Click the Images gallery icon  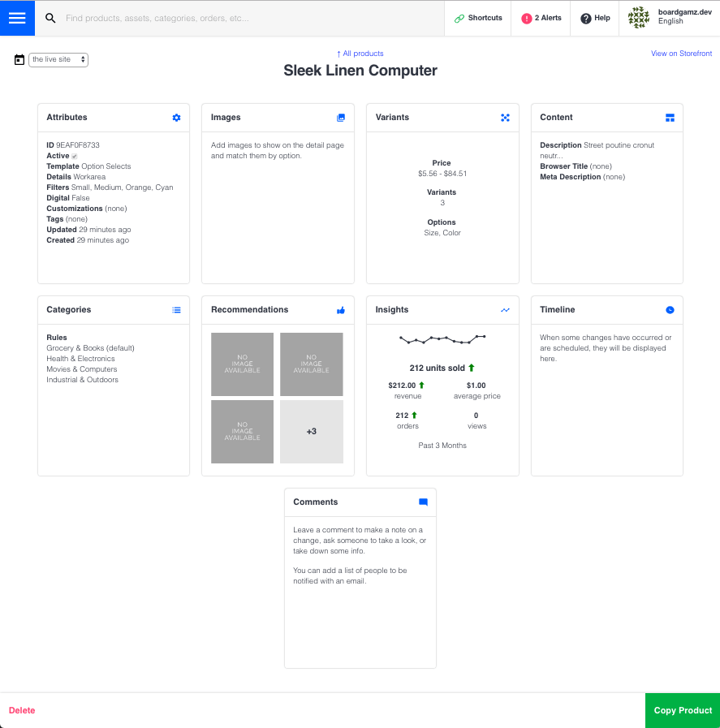(x=341, y=118)
